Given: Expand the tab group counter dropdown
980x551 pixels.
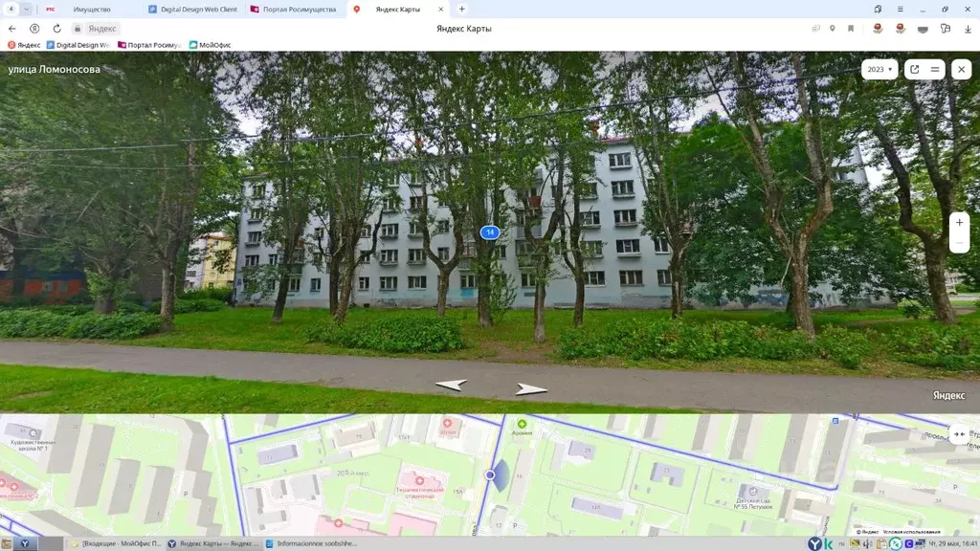Looking at the screenshot, I should pyautogui.click(x=26, y=10).
